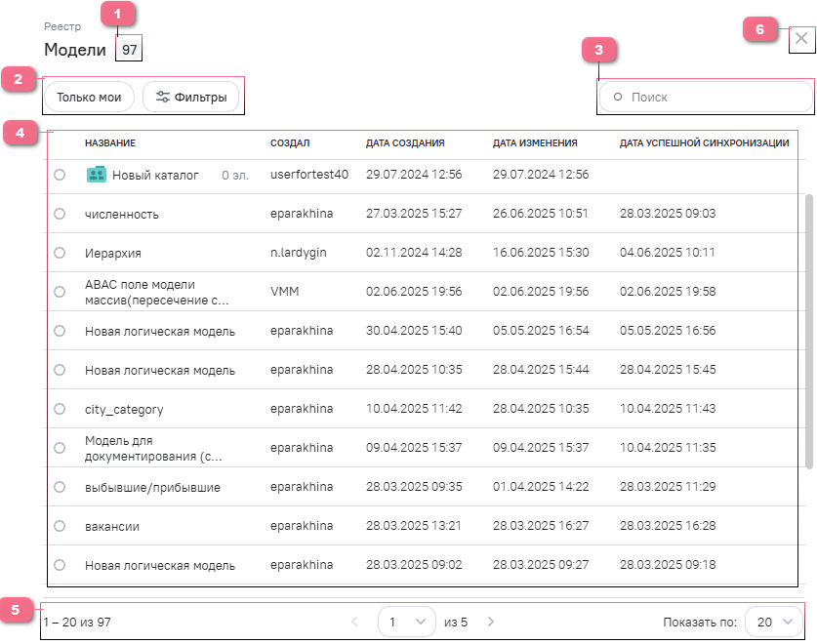Open the выбывшие/прибывшие model row
Image resolution: width=817 pixels, height=644 pixels.
tap(152, 487)
